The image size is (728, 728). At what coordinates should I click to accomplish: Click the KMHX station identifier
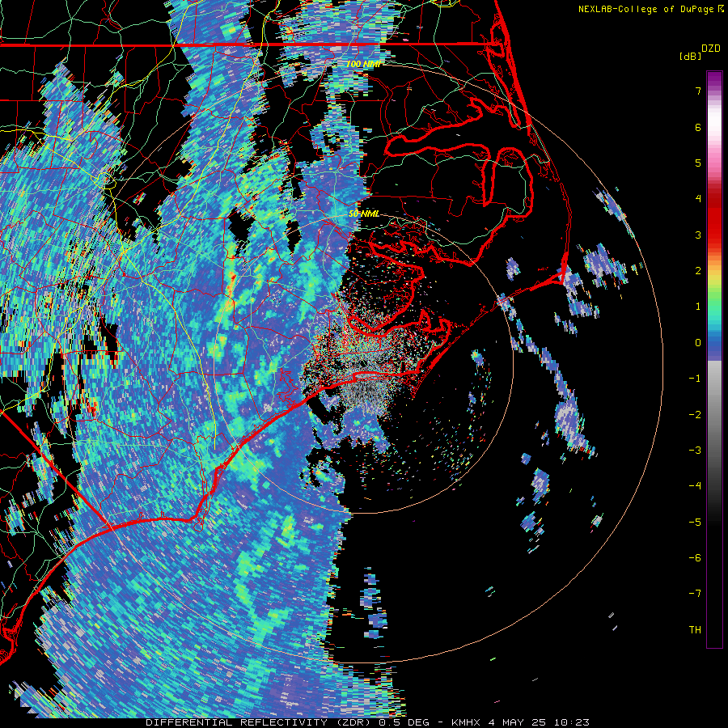click(468, 722)
